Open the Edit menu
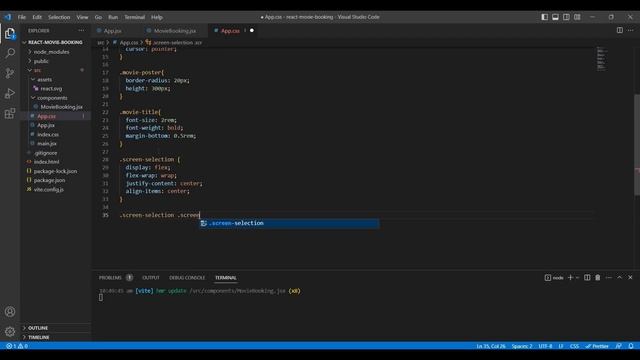The image size is (640, 360). [x=37, y=17]
